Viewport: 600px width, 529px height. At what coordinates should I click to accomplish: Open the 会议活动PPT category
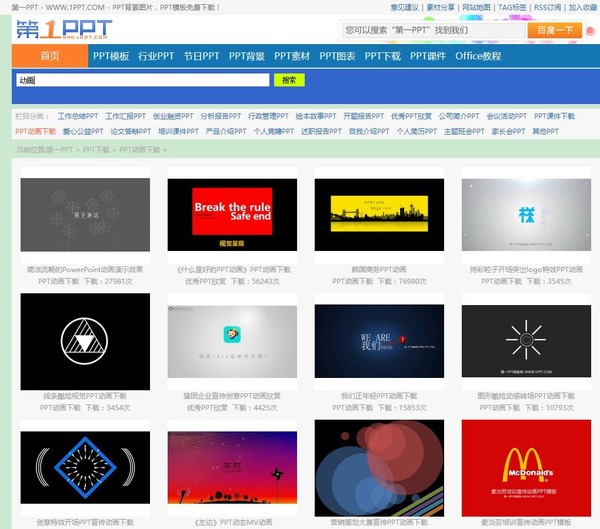[507, 116]
